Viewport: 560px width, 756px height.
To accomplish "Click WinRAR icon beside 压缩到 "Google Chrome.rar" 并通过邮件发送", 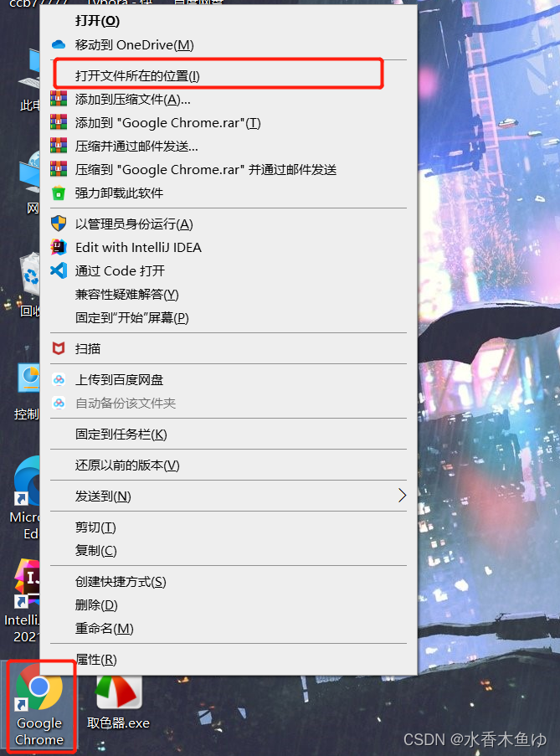I will point(59,169).
